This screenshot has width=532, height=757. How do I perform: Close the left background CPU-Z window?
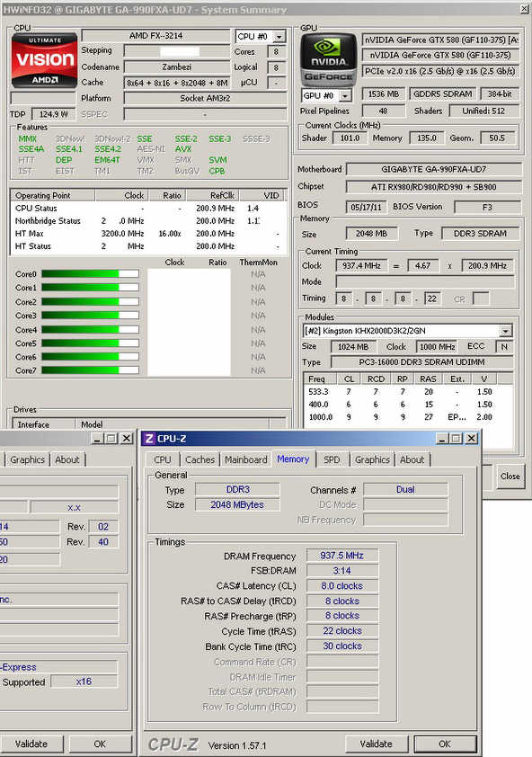point(127,439)
